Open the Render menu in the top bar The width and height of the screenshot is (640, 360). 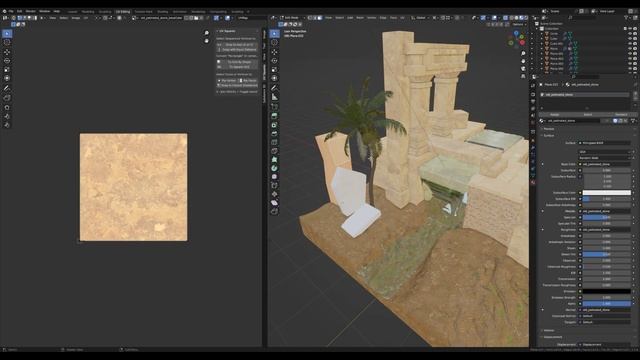click(31, 11)
